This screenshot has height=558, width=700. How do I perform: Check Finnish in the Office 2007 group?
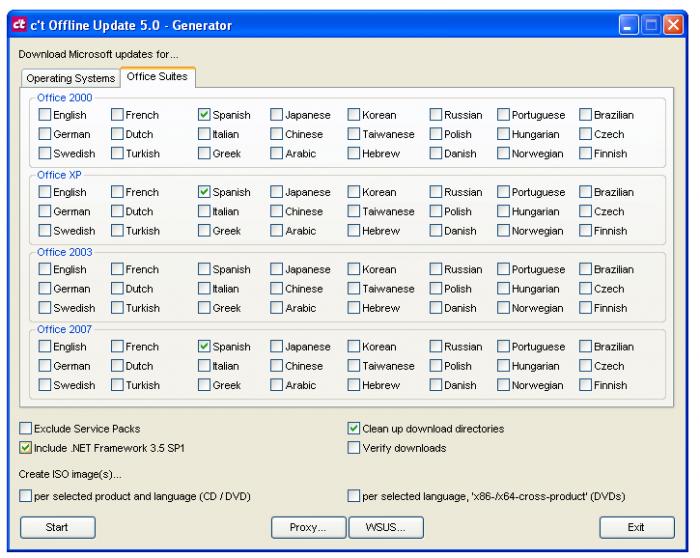click(586, 385)
